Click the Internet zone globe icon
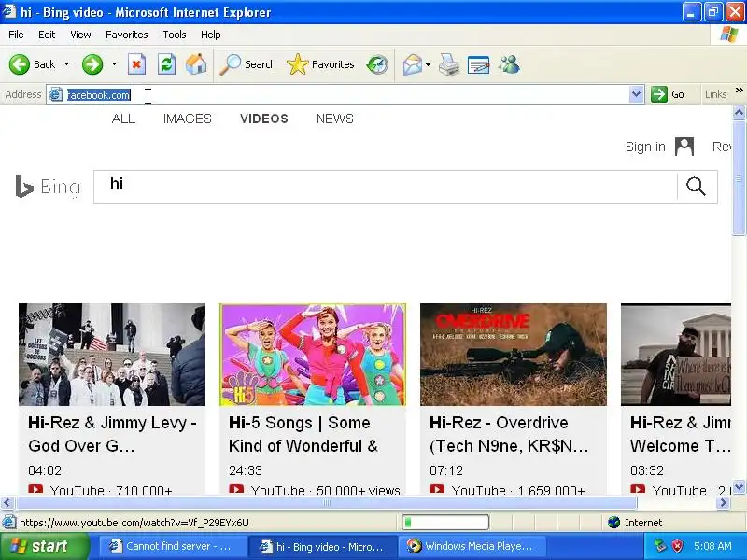 pos(614,523)
